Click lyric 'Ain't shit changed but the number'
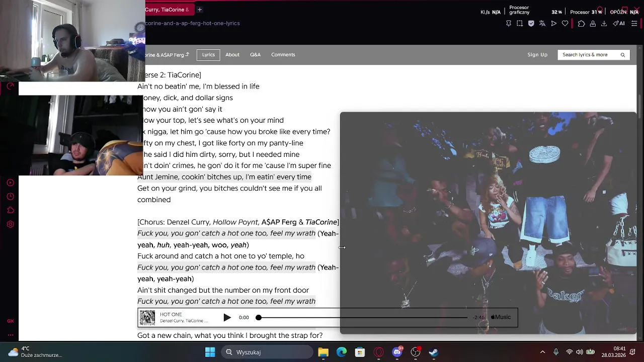 [223, 290]
